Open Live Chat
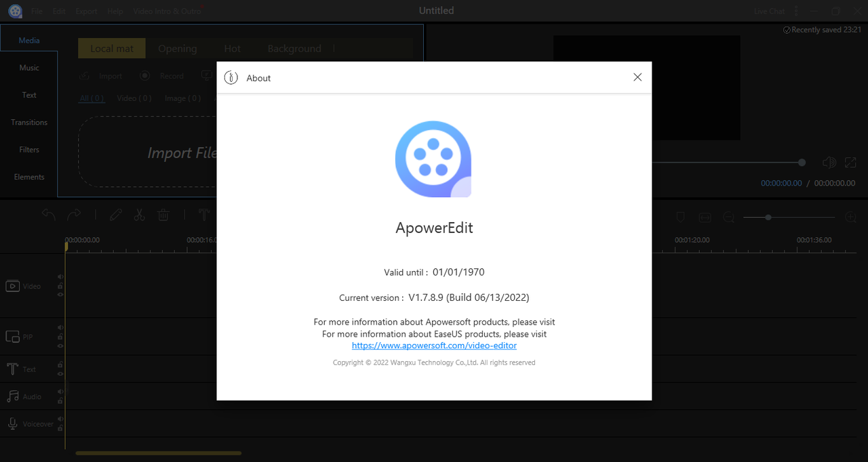 point(769,12)
